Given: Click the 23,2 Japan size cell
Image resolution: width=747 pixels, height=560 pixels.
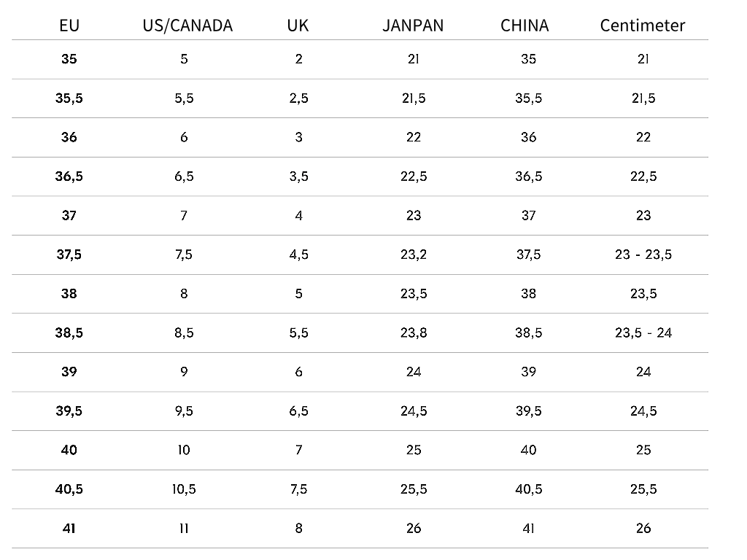Looking at the screenshot, I should 414,254.
